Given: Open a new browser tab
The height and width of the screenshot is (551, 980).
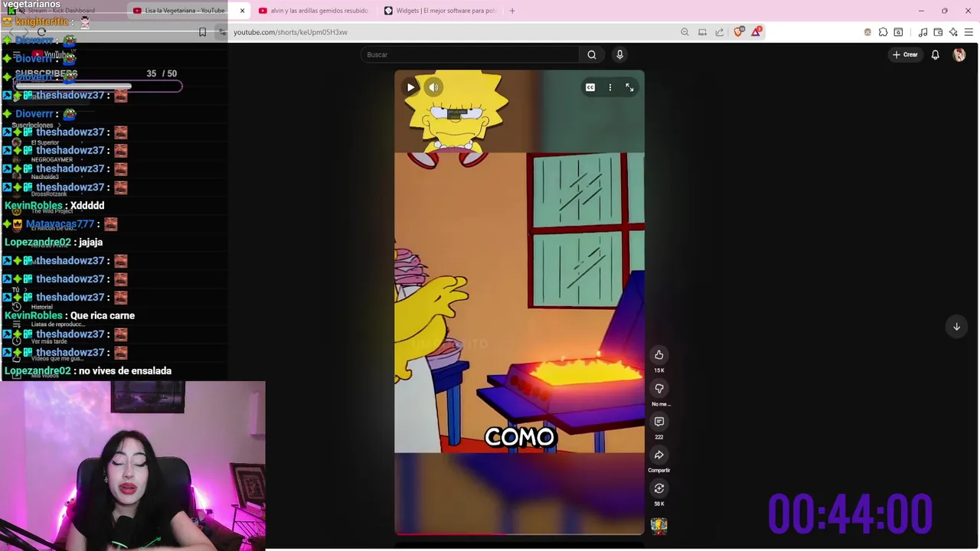Looking at the screenshot, I should click(512, 11).
